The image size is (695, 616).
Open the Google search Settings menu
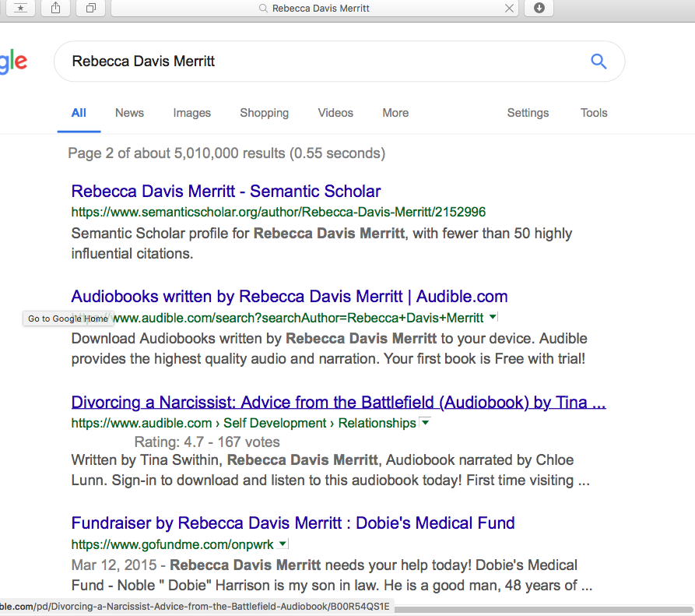pos(528,113)
